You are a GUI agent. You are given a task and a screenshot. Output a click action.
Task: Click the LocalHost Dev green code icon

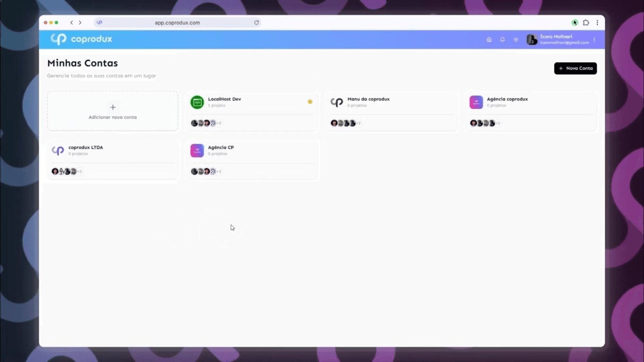pyautogui.click(x=197, y=102)
